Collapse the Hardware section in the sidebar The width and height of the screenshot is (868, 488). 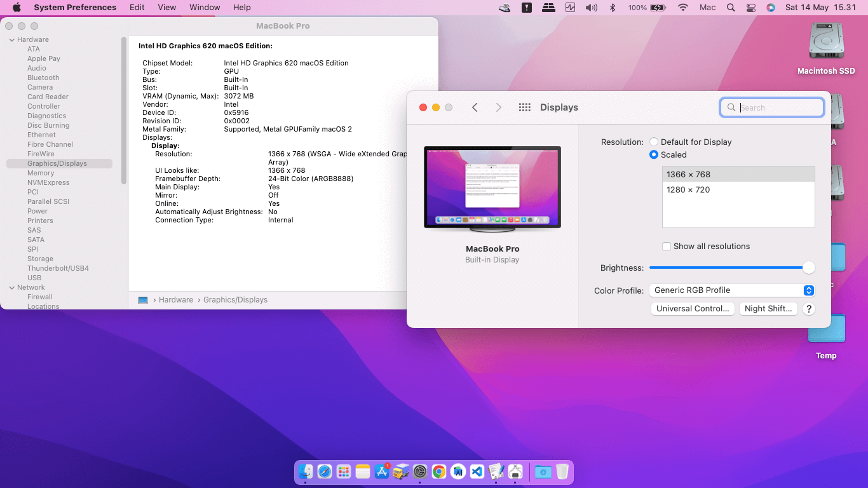(x=11, y=39)
